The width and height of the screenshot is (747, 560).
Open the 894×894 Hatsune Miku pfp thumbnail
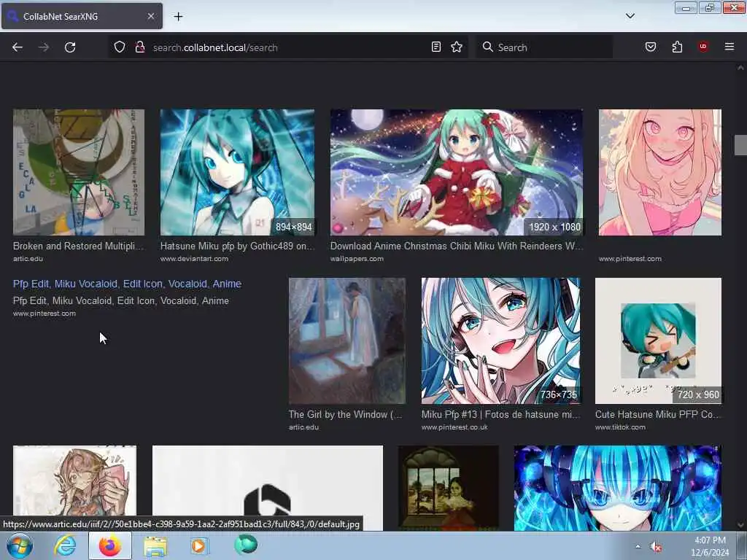pos(237,172)
